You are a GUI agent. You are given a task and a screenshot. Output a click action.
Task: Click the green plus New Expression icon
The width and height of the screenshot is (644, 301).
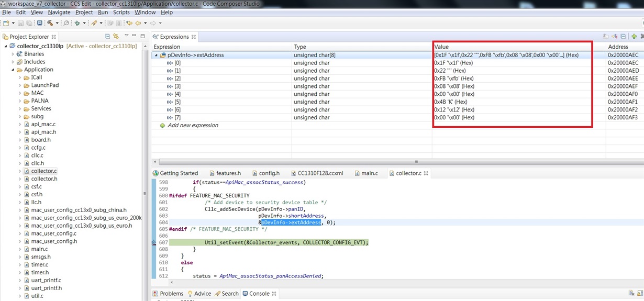(634, 37)
